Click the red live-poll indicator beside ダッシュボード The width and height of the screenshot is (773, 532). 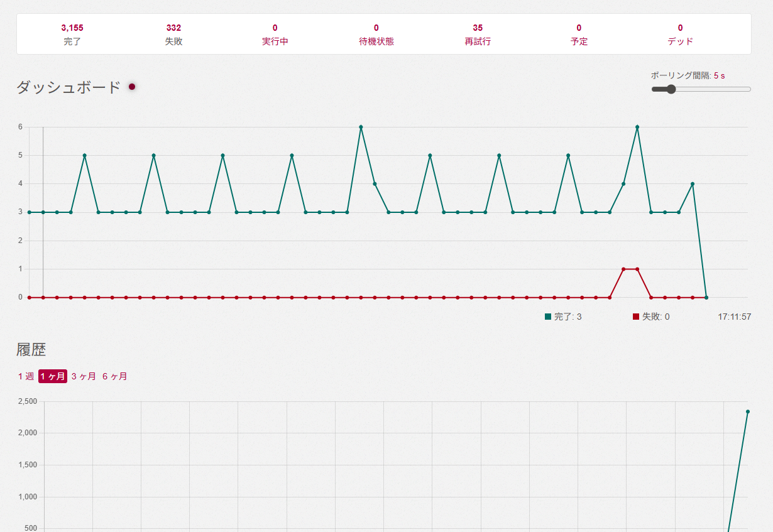point(132,87)
